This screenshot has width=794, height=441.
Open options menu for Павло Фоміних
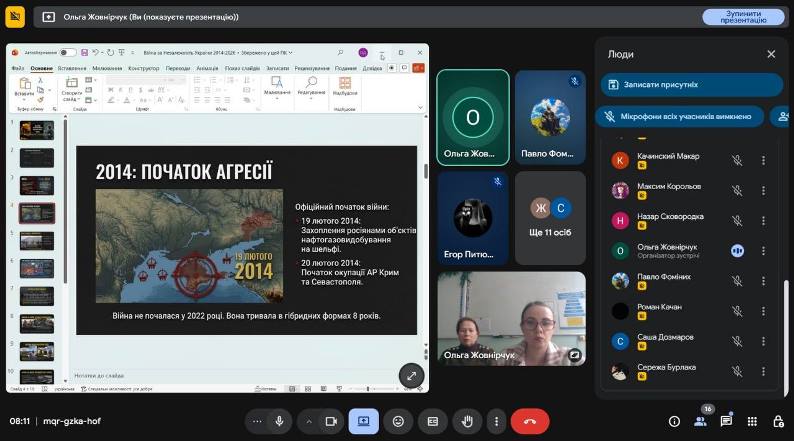tap(763, 281)
